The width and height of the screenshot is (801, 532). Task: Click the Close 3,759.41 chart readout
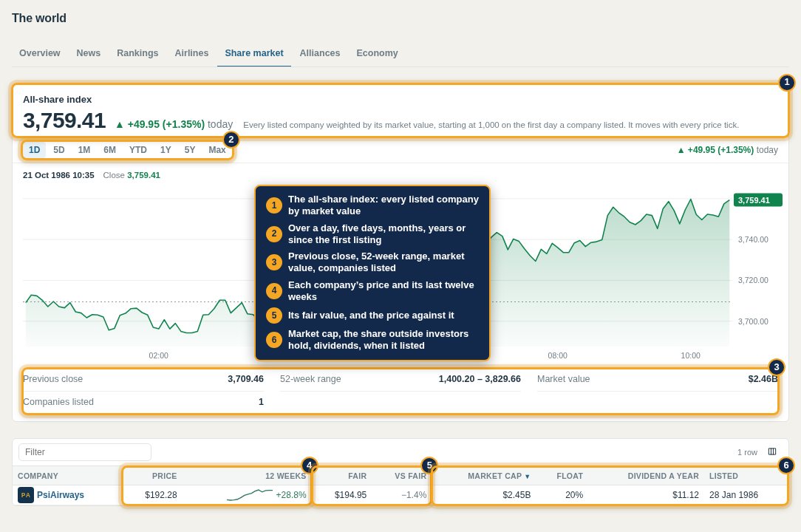[132, 175]
